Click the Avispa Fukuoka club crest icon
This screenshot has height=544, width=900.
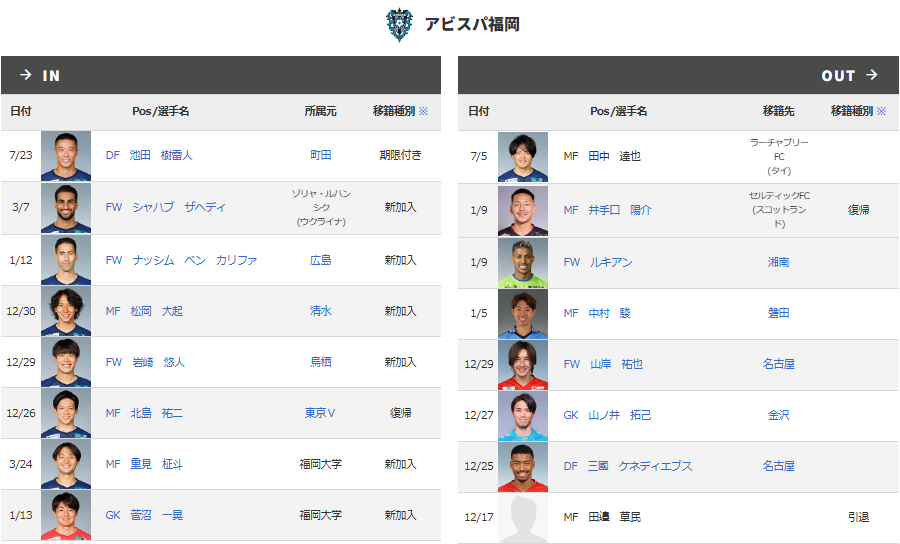click(399, 25)
